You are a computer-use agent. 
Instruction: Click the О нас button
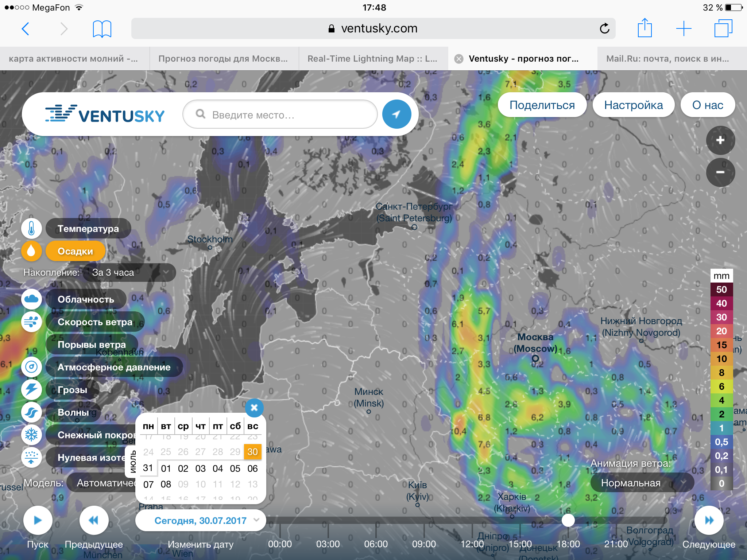pos(708,105)
